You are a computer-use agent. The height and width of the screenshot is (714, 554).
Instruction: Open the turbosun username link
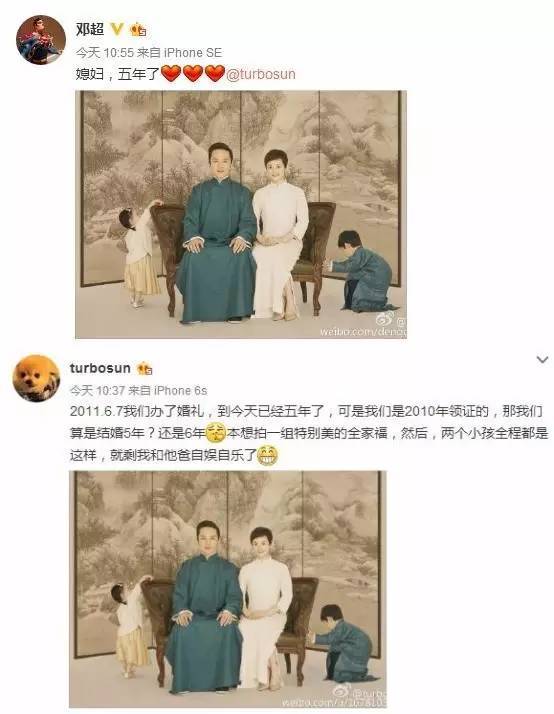tap(100, 368)
